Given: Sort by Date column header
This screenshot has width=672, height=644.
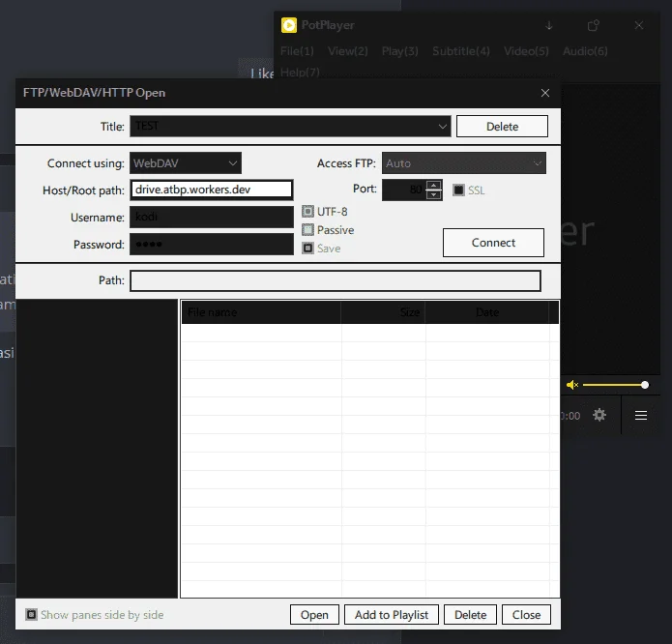Looking at the screenshot, I should click(487, 312).
